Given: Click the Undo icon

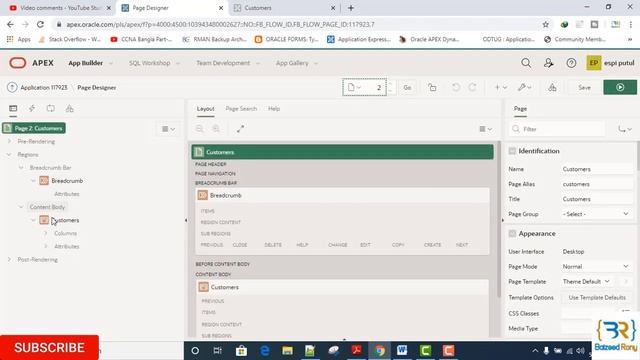Looking at the screenshot, I should [456, 87].
